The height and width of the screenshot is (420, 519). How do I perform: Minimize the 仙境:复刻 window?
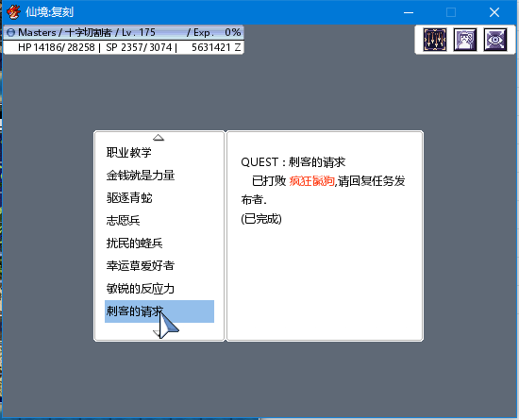point(409,12)
